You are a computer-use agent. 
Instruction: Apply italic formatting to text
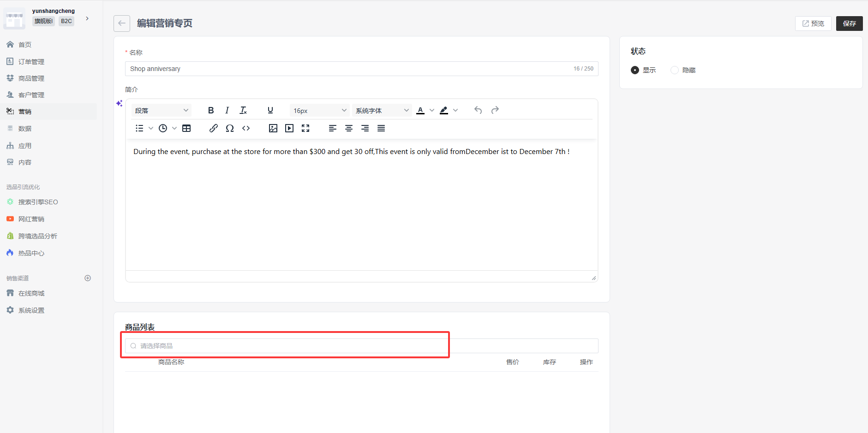(227, 110)
